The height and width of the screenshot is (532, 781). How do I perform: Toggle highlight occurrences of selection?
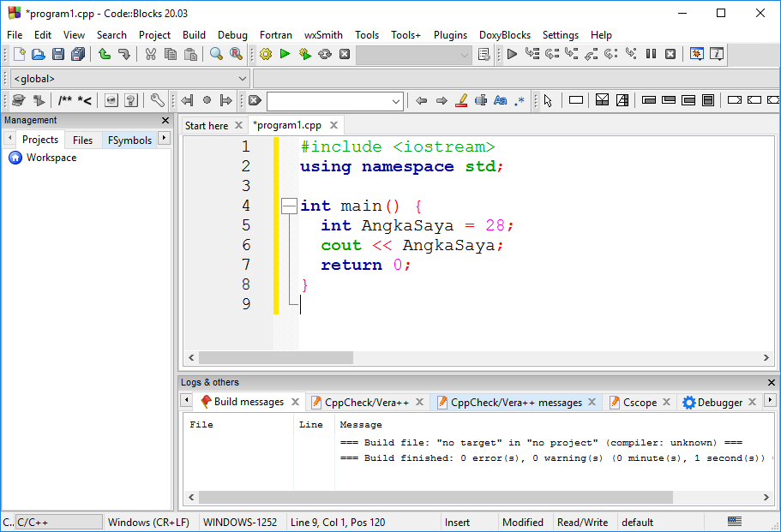pos(460,100)
